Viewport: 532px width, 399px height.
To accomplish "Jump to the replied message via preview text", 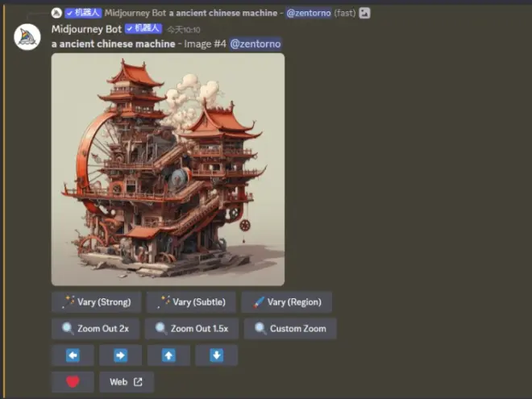I will 224,13.
